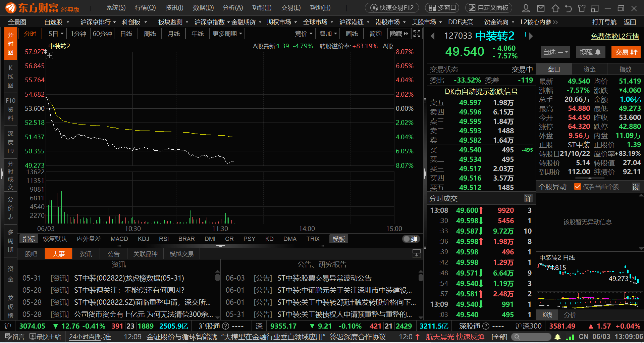Open 竞价 dropdown
Image resolution: width=644 pixels, height=343 pixels.
pos(304,34)
